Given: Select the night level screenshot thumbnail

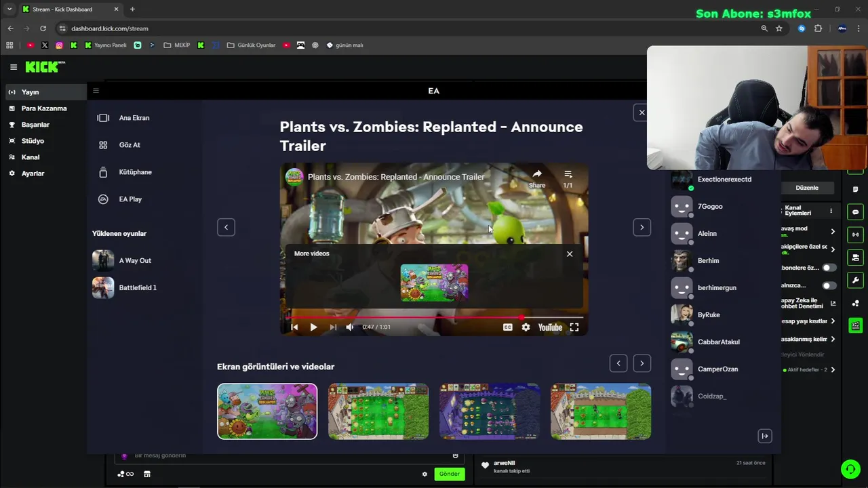Looking at the screenshot, I should pos(490,411).
